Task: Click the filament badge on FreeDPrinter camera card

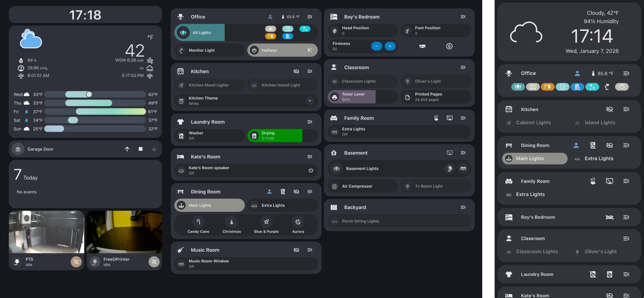Action: tap(154, 262)
